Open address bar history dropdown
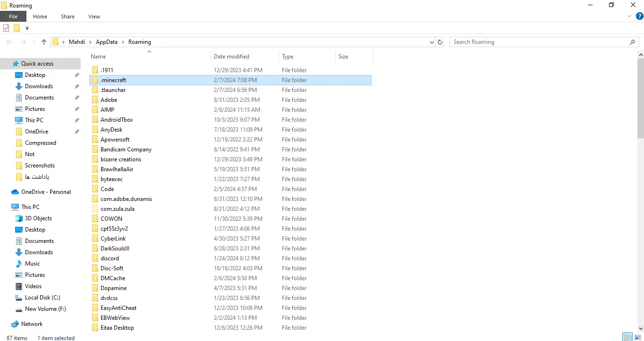644x341 pixels. [x=432, y=42]
